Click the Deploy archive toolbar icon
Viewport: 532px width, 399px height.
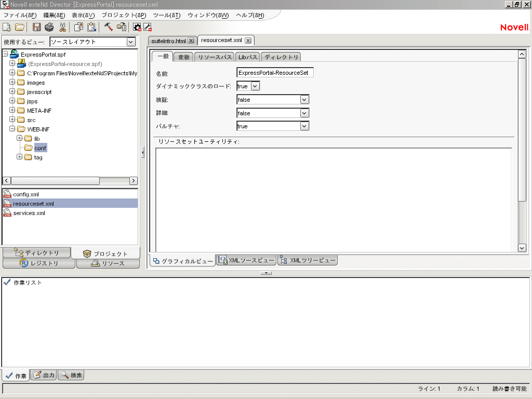(x=122, y=27)
